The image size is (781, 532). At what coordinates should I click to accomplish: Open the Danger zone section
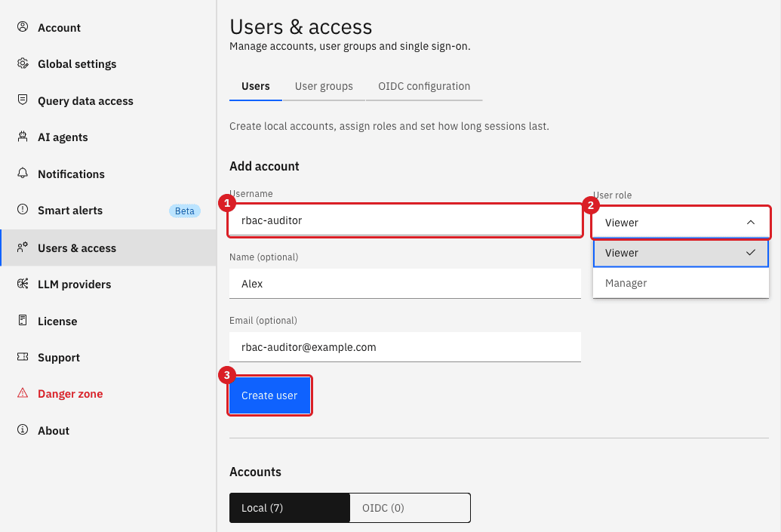click(x=108, y=393)
